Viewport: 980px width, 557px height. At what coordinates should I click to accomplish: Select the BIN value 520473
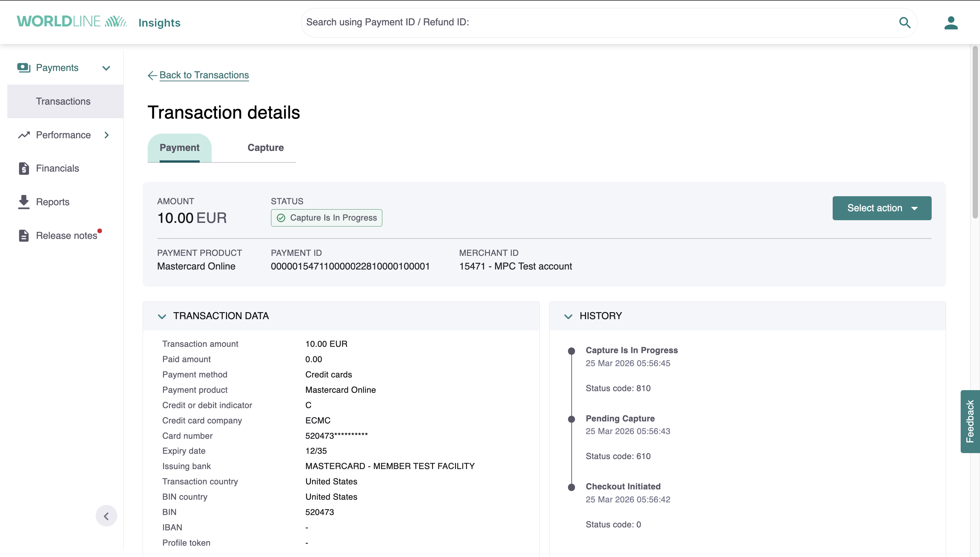[x=320, y=512]
